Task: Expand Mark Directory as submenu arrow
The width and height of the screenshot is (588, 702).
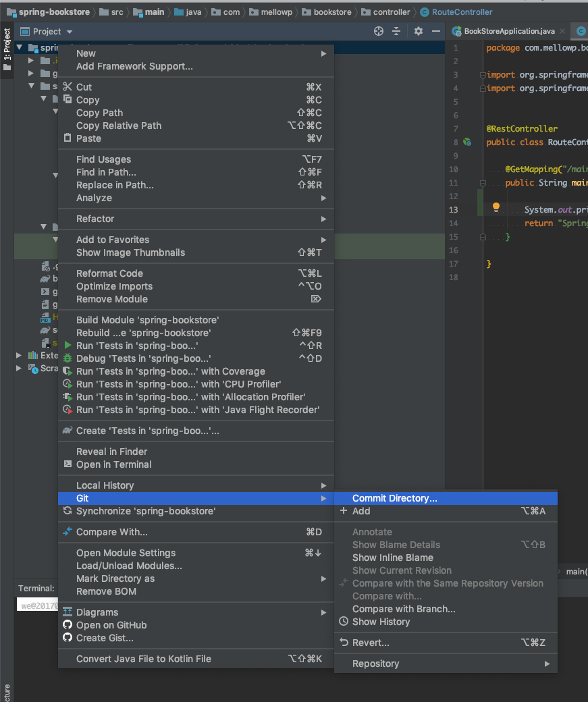Action: [x=323, y=578]
